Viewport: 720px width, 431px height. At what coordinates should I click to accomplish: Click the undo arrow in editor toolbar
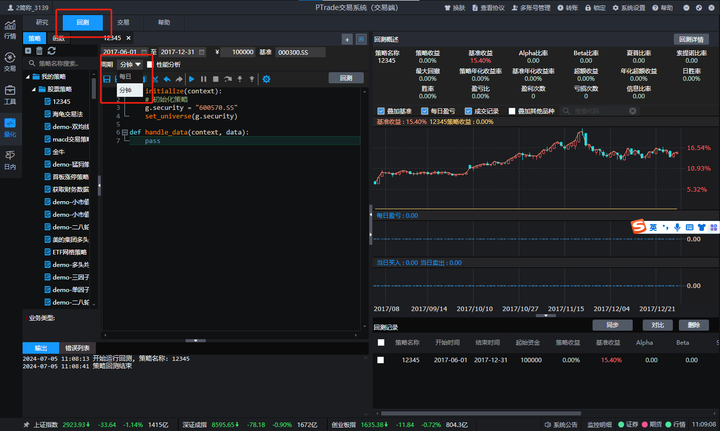[167, 78]
